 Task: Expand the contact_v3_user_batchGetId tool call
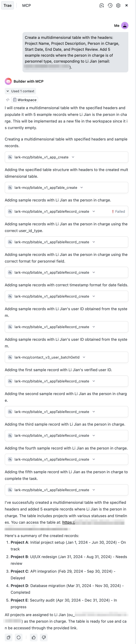tap(84, 357)
